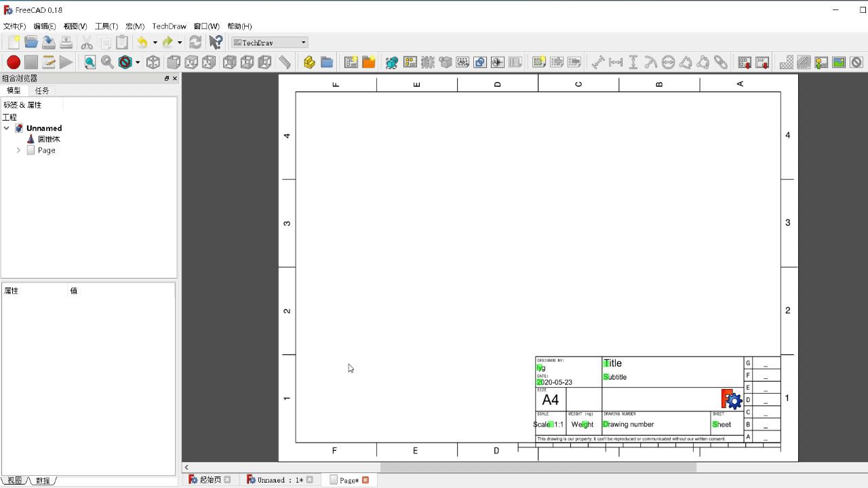Click Fit All view icon
The height and width of the screenshot is (488, 868).
(90, 62)
